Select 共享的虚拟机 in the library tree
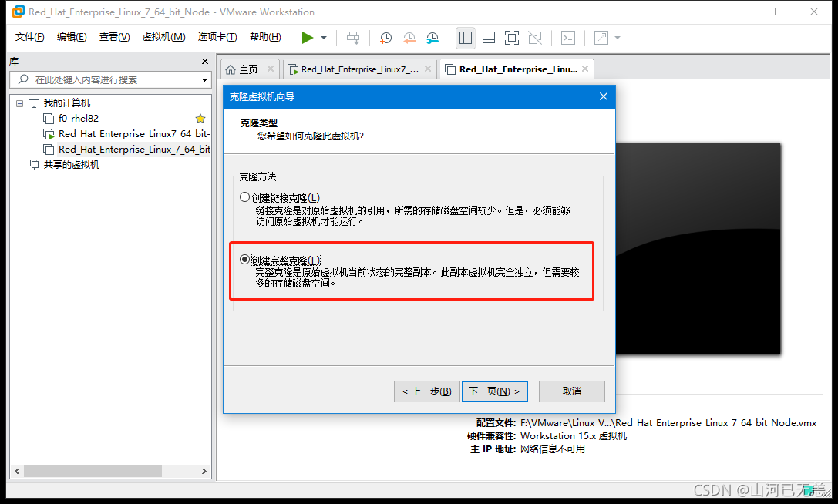The image size is (838, 504). click(x=72, y=165)
